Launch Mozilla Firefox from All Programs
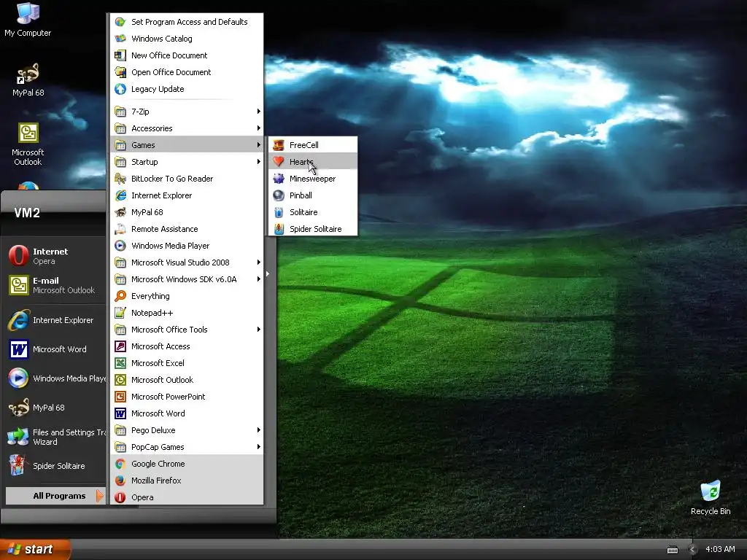The image size is (747, 560). [187, 481]
